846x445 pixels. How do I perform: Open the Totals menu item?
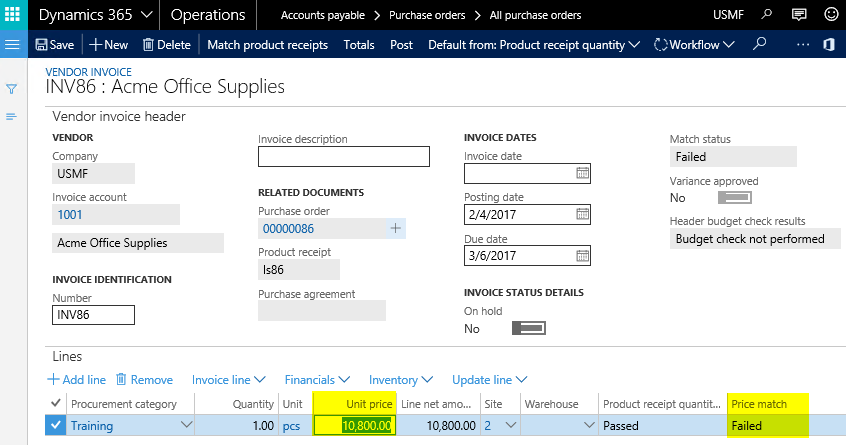(359, 45)
